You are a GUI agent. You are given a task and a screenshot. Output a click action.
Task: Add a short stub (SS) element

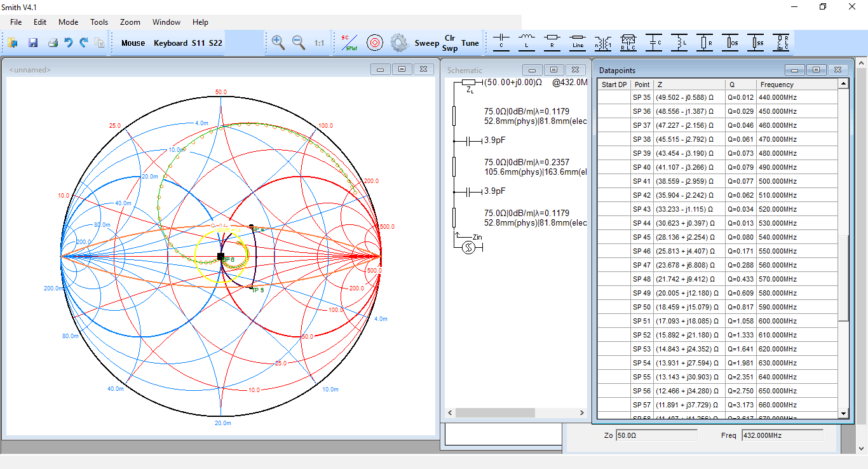coord(756,43)
